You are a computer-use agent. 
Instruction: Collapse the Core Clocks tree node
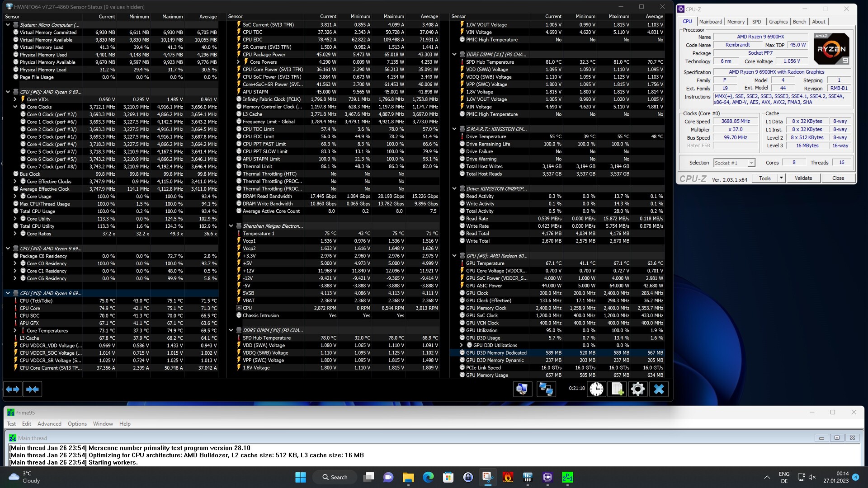click(x=15, y=107)
